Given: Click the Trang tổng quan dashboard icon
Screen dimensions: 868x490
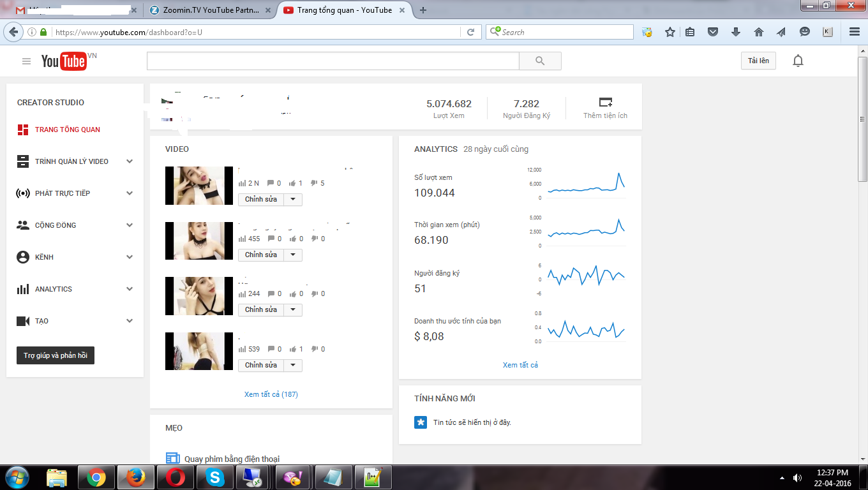Looking at the screenshot, I should click(x=23, y=130).
